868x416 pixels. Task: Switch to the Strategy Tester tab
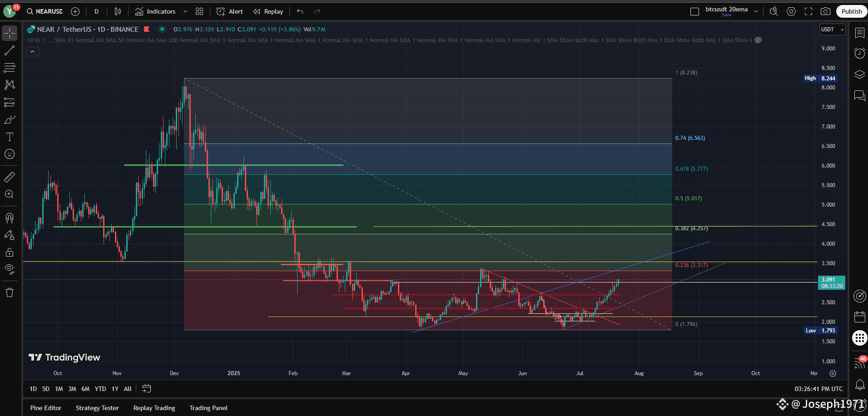[97, 408]
